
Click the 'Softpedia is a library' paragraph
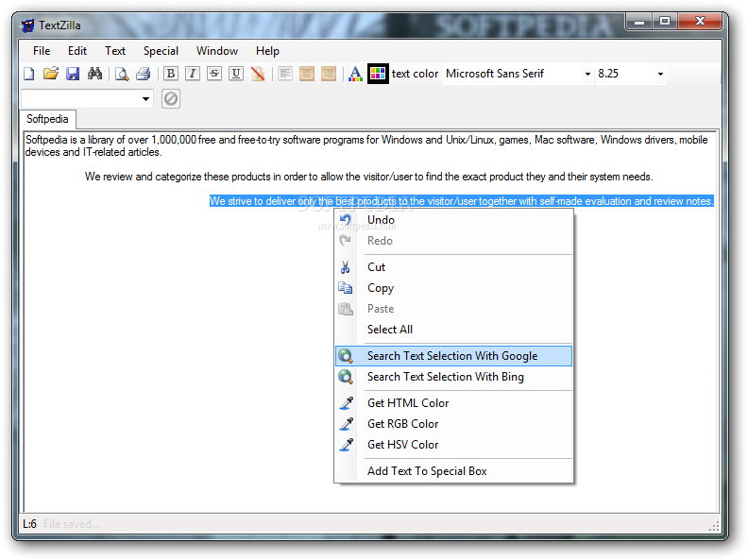click(365, 146)
